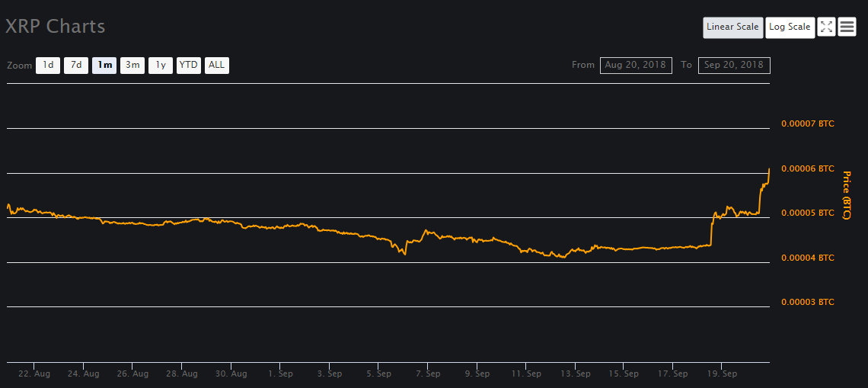The width and height of the screenshot is (868, 388).
Task: Click the 0.00003 BTC axis label
Action: 808,302
